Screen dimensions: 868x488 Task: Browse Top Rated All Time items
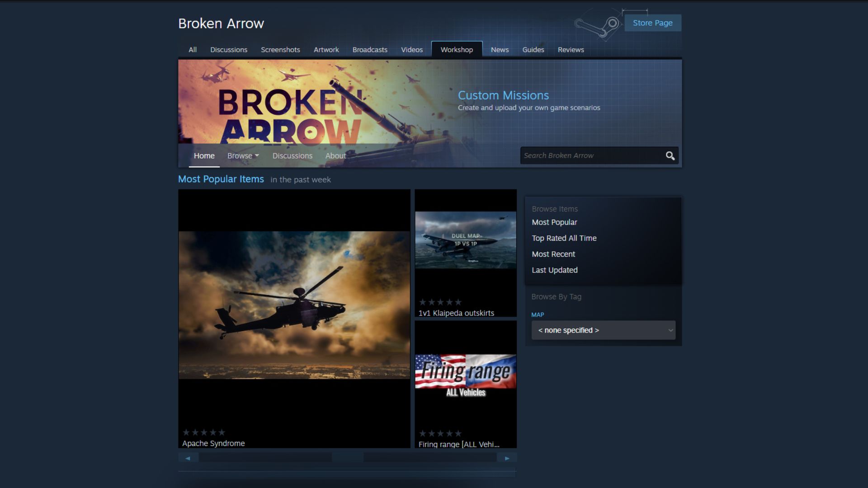tap(564, 238)
